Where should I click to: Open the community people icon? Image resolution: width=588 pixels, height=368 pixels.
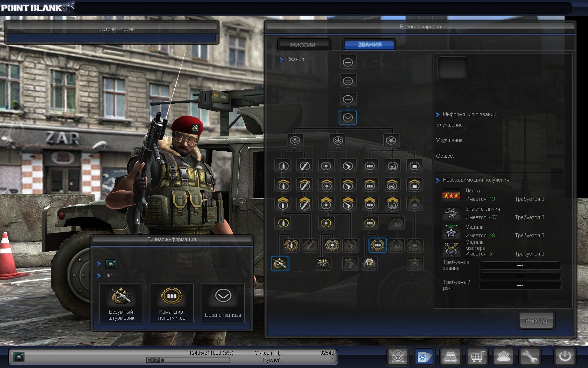[x=503, y=357]
